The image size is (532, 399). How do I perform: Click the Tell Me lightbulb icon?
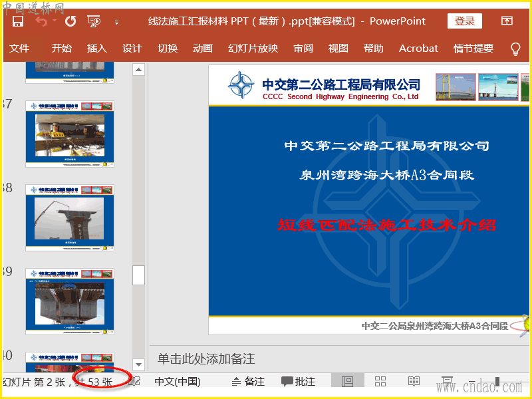pyautogui.click(x=515, y=49)
